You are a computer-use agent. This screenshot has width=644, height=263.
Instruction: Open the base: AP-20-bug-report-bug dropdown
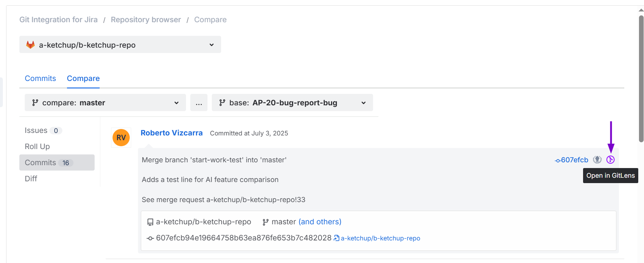pyautogui.click(x=292, y=102)
